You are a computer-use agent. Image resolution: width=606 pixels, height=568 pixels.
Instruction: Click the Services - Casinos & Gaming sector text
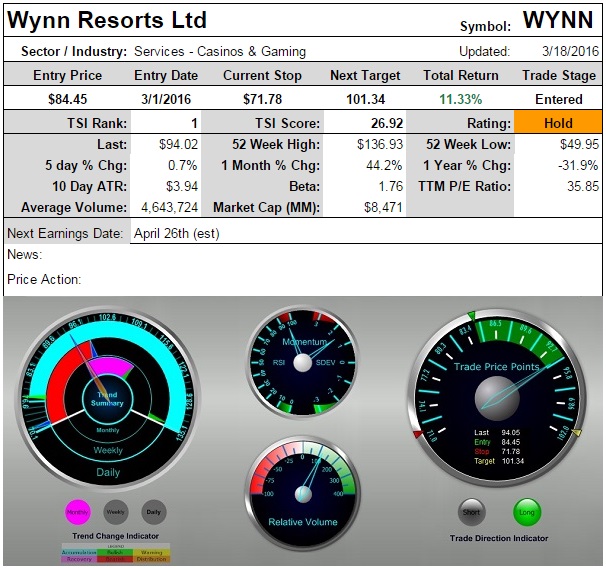click(x=220, y=51)
